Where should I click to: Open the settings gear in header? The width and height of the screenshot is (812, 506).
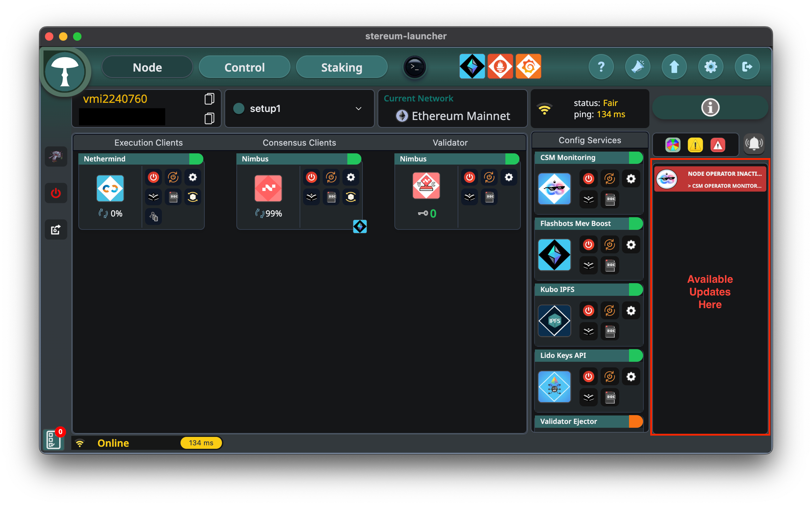710,67
